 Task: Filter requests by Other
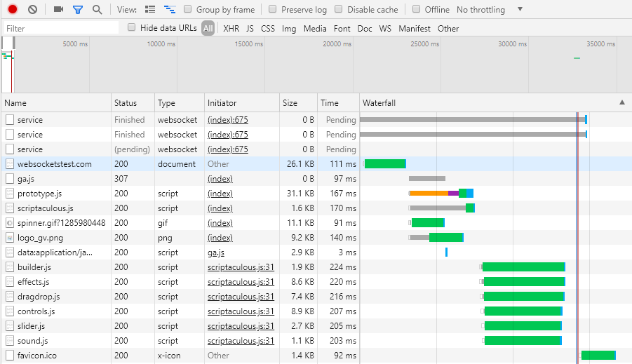coord(448,29)
